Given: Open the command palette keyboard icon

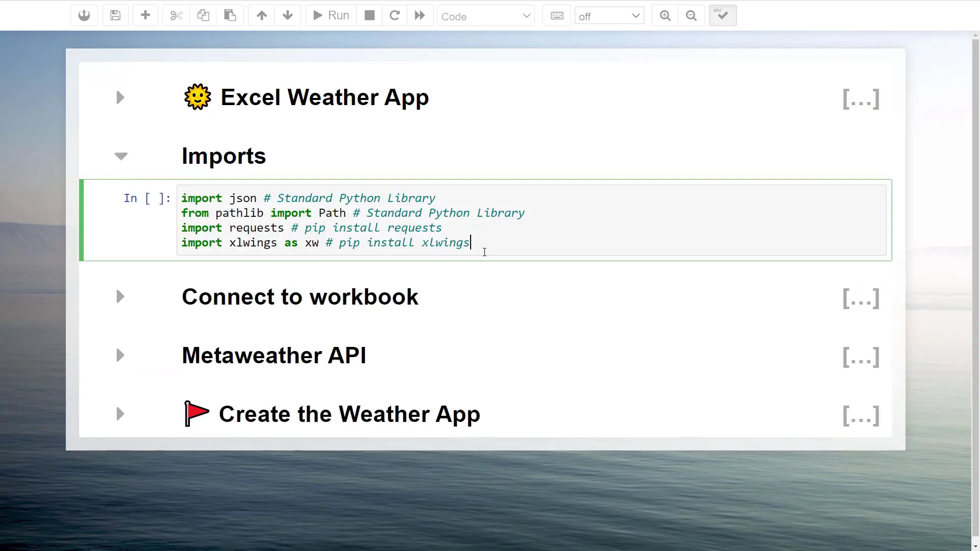Looking at the screenshot, I should 556,15.
